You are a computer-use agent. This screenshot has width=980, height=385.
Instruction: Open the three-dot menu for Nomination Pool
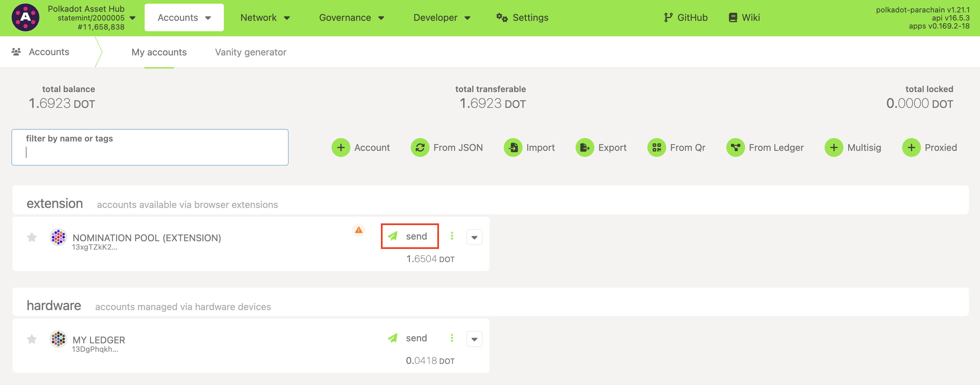pos(452,236)
